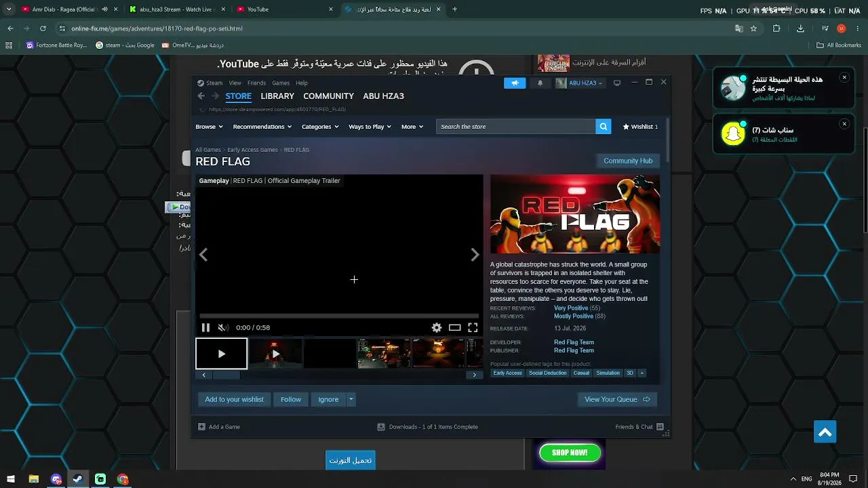Open the browser tab search dropdown
Image resolution: width=868 pixels, height=488 pixels.
point(9,9)
